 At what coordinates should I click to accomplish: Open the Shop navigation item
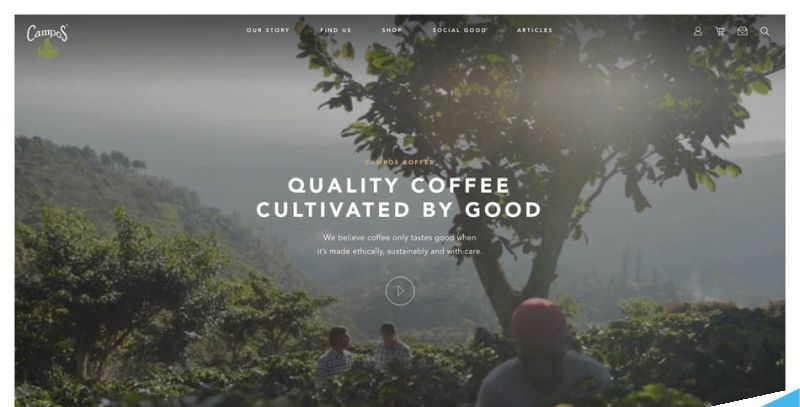click(x=391, y=30)
